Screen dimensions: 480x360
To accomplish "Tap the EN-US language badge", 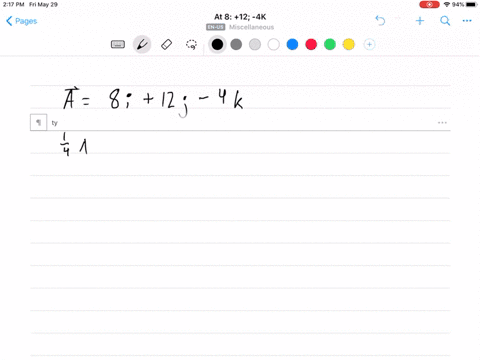I will click(x=215, y=27).
